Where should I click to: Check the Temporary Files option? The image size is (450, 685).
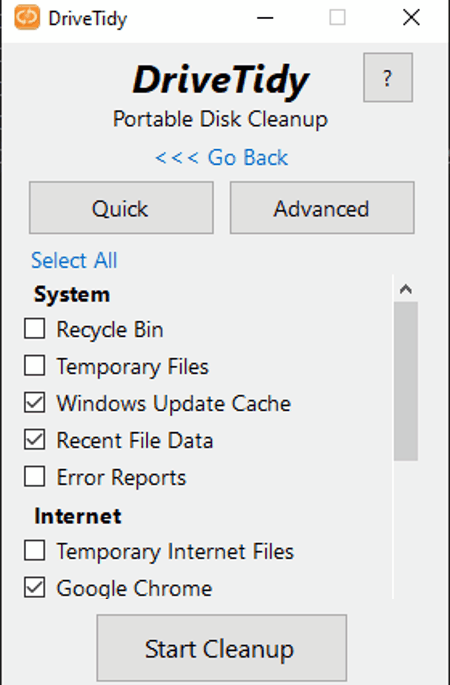(35, 366)
